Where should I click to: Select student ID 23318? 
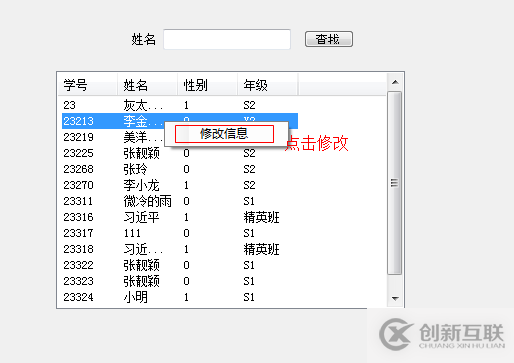(79, 249)
